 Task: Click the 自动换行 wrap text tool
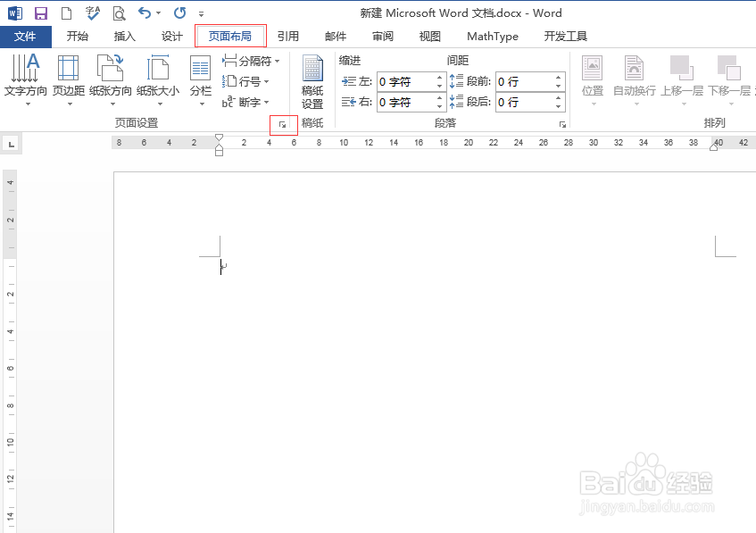633,80
